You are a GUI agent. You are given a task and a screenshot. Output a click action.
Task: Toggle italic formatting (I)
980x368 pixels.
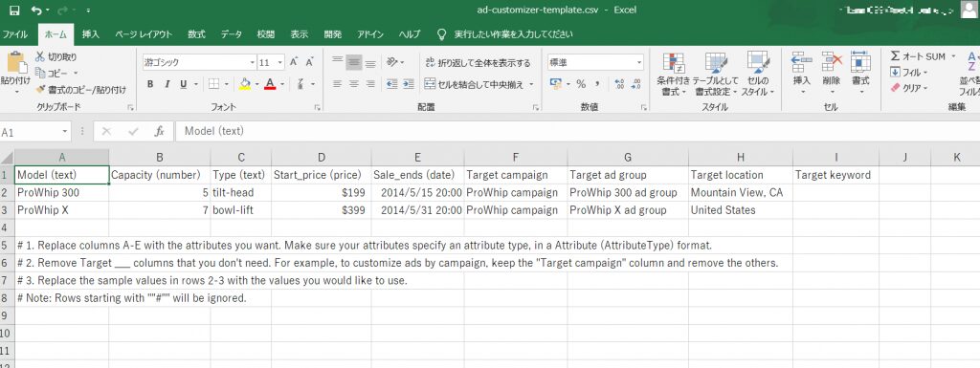point(167,84)
